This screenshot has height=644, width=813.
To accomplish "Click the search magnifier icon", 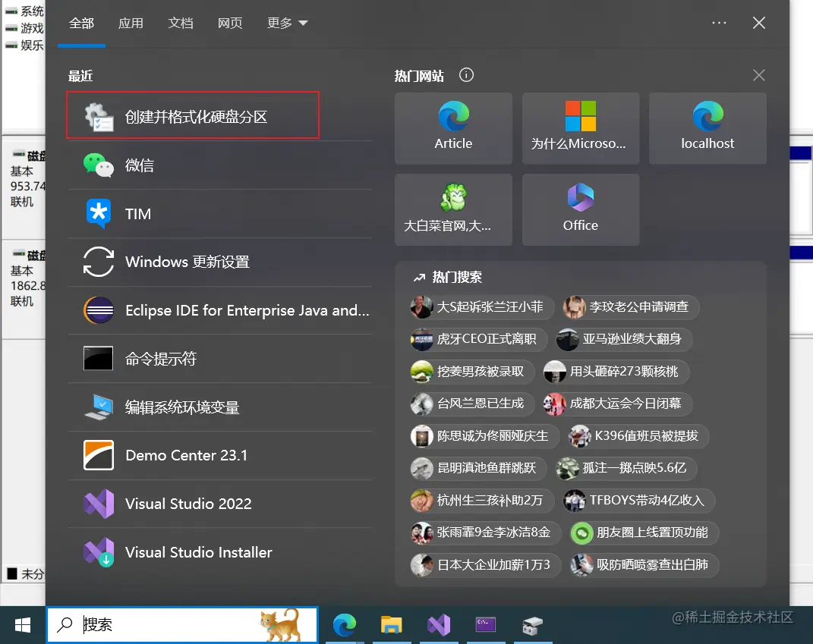I will pyautogui.click(x=65, y=625).
